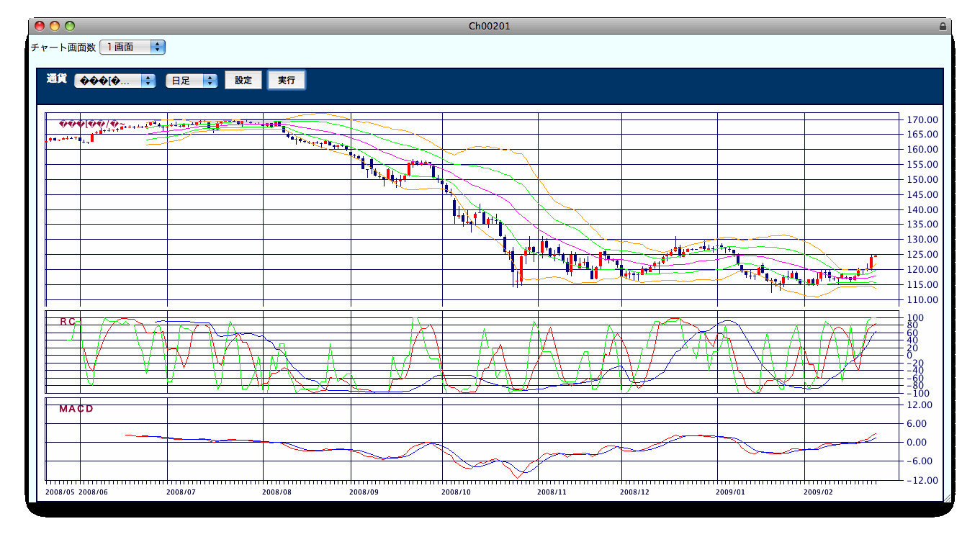Click the RCI indicator panel label
The image size is (980, 542).
(71, 321)
